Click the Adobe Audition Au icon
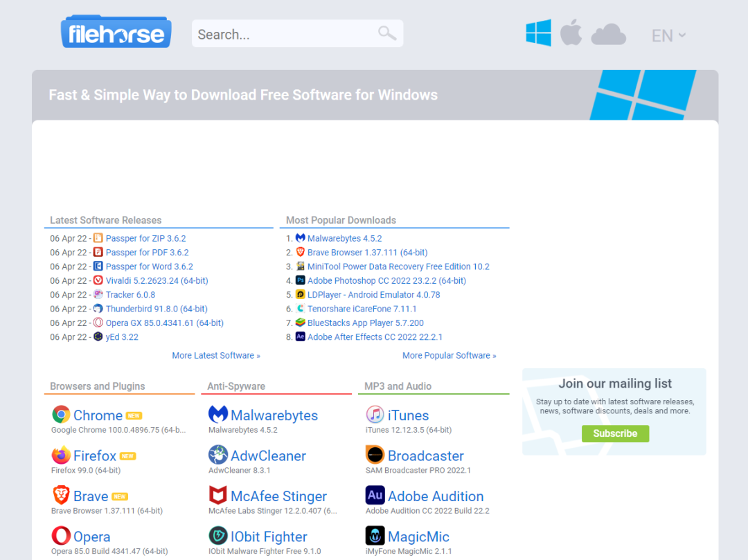748x560 pixels. (x=375, y=496)
